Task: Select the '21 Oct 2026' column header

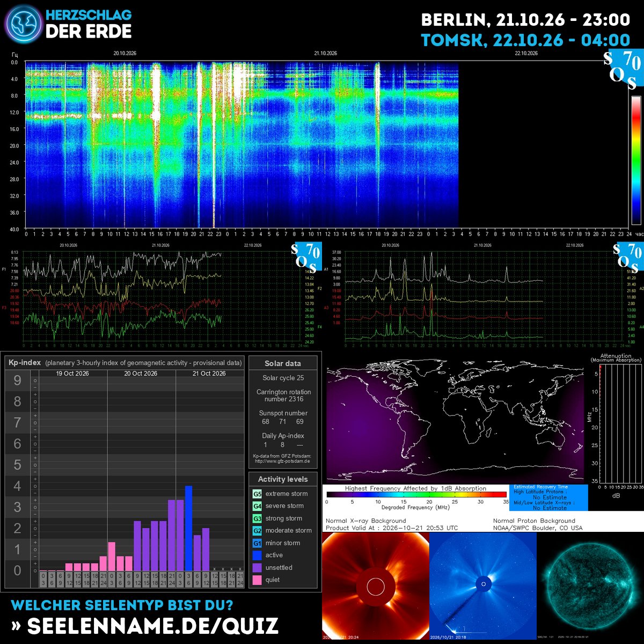Action: click(x=209, y=374)
